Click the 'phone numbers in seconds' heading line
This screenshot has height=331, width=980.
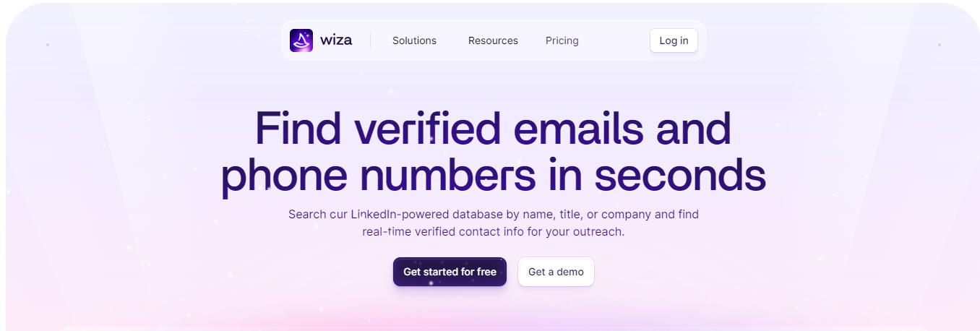tap(493, 176)
